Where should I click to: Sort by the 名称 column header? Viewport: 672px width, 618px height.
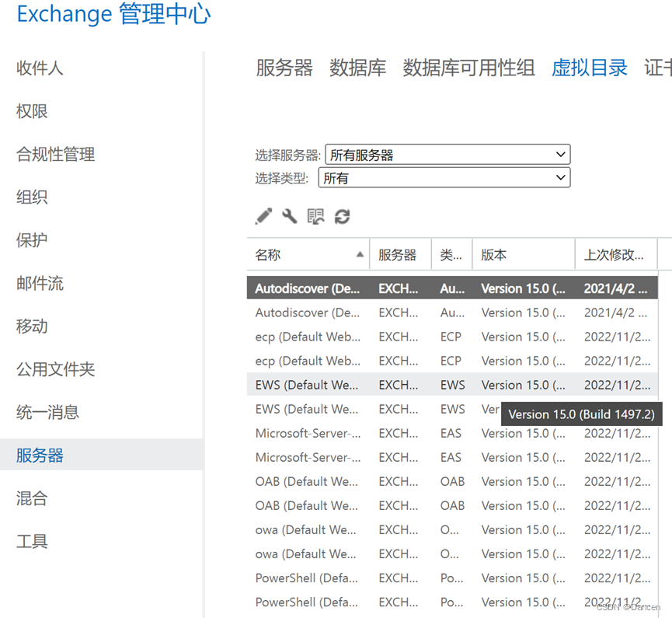click(308, 255)
